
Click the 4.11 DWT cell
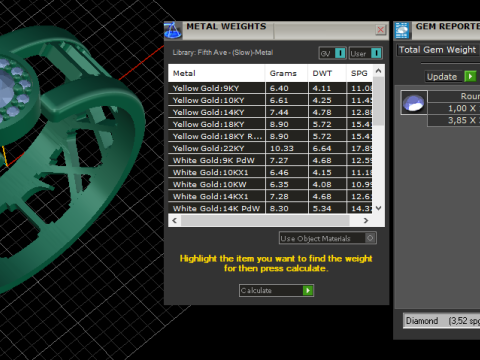[327, 88]
